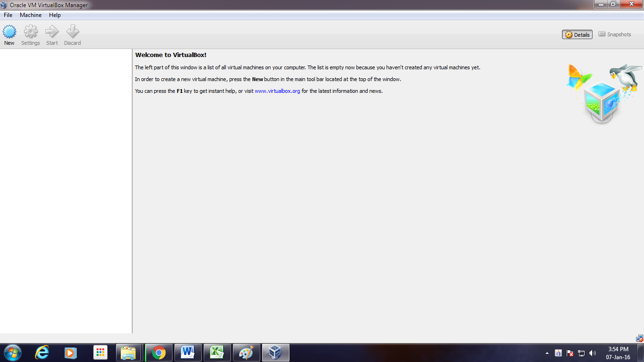The width and height of the screenshot is (644, 362).
Task: Switch to the Details view
Action: click(x=577, y=34)
